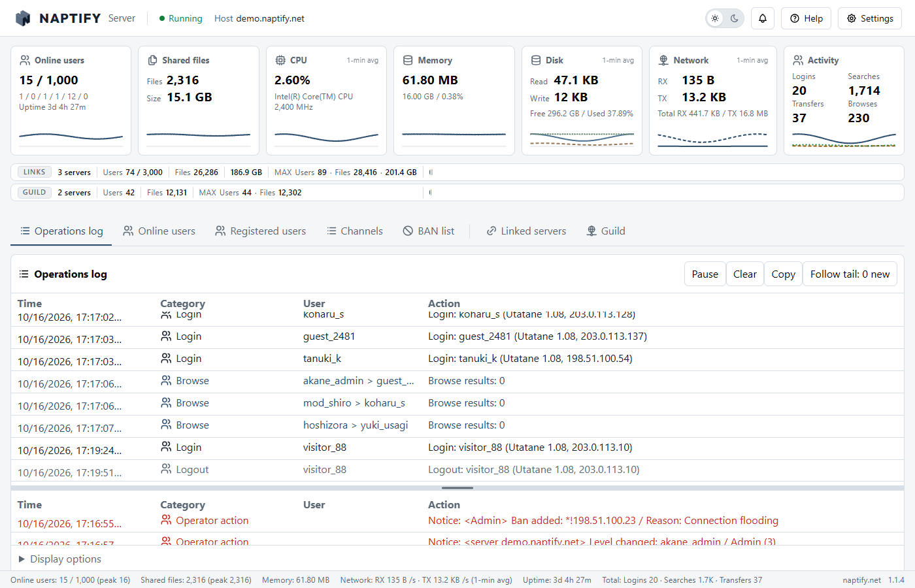Switch to dark theme moon icon
Screen dimensions: 915x588
click(735, 18)
